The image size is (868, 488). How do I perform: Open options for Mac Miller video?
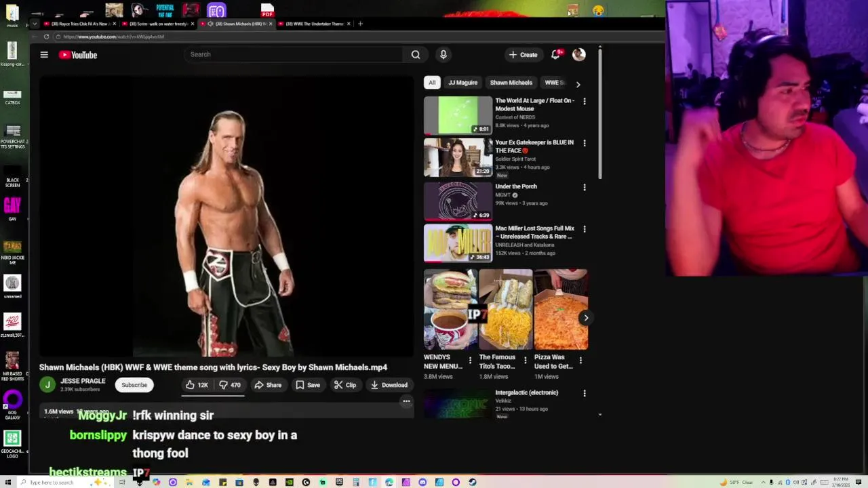point(585,229)
